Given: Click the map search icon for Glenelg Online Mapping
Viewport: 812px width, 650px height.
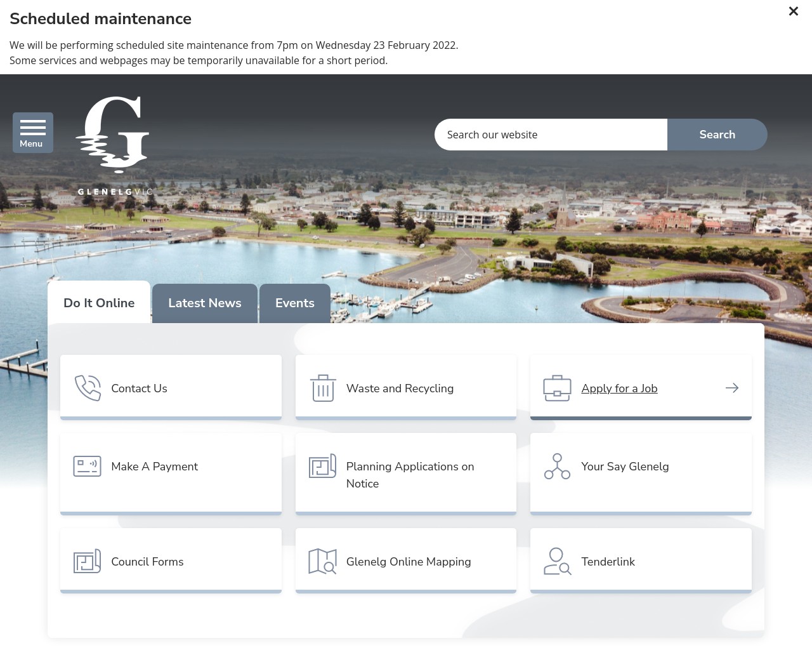Looking at the screenshot, I should (x=322, y=561).
